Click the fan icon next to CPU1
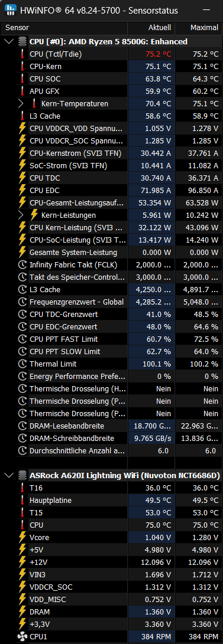 click(22, 636)
